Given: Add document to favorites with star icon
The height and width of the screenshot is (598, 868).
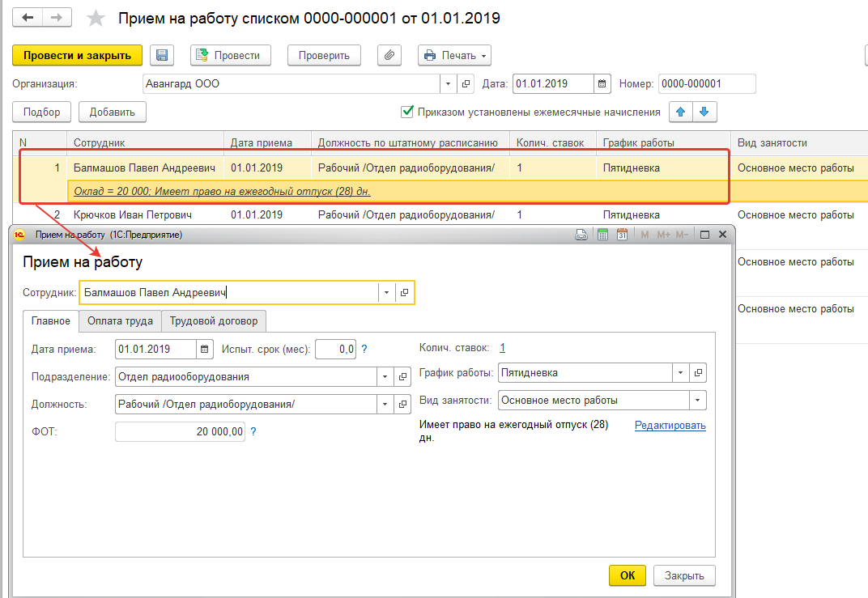Looking at the screenshot, I should (x=96, y=18).
